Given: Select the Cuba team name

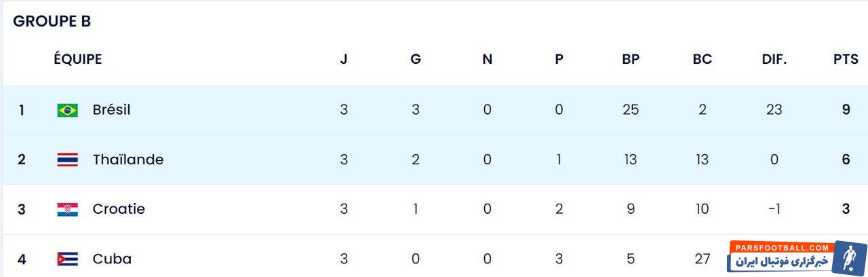Looking at the screenshot, I should click(112, 259).
